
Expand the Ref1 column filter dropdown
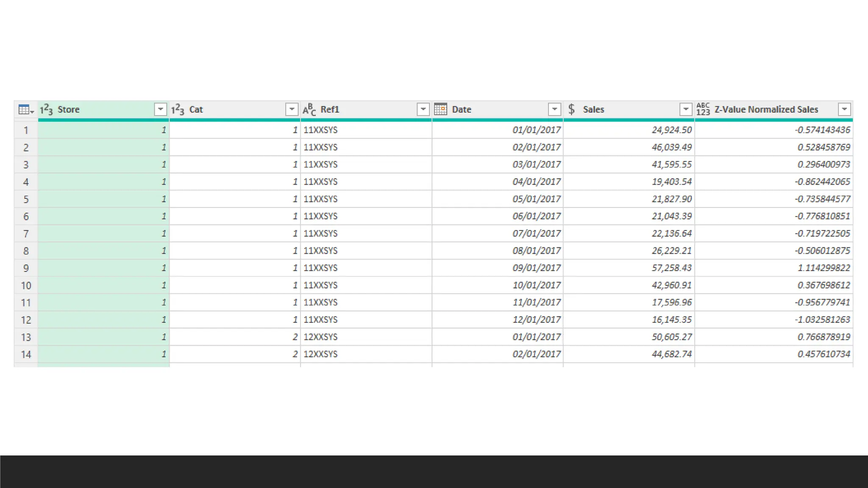coord(423,109)
